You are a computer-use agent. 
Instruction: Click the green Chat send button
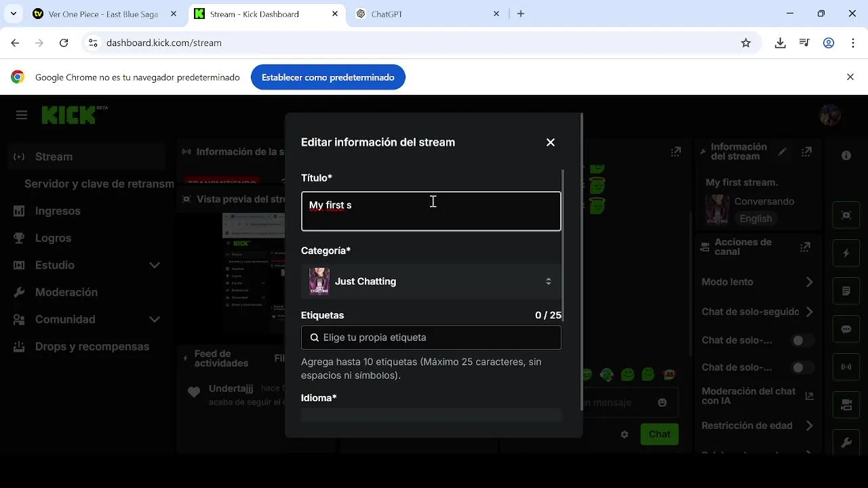[x=659, y=434]
